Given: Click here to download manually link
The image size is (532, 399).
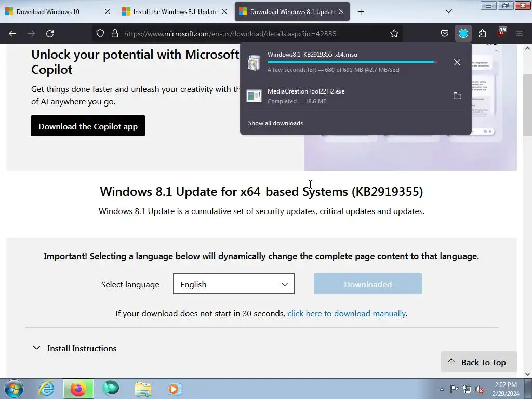Looking at the screenshot, I should (347, 313).
